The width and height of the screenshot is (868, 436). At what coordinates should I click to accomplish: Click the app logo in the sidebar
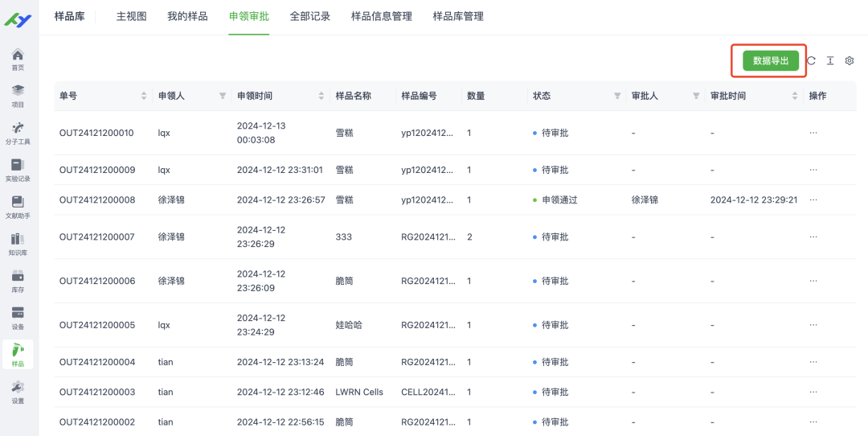point(18,19)
